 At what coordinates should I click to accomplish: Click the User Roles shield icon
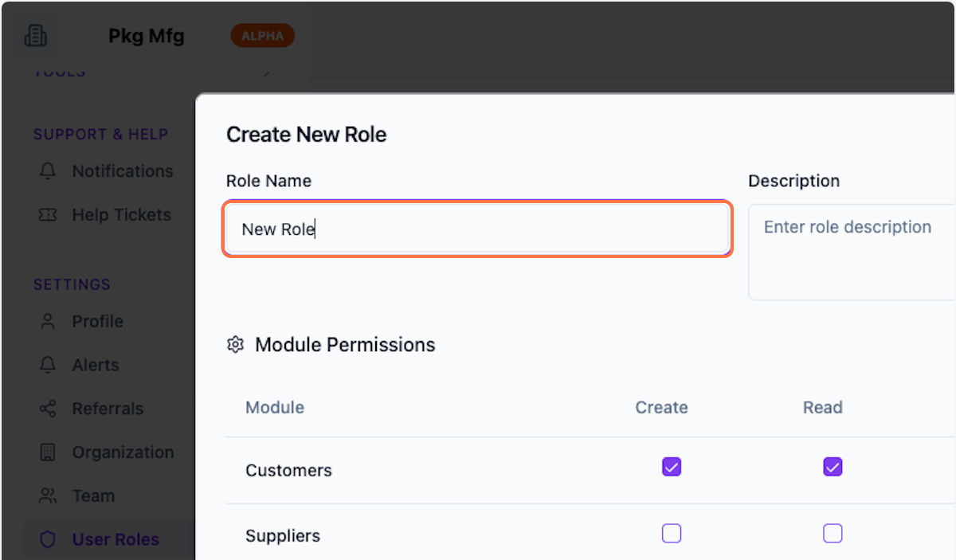(48, 539)
